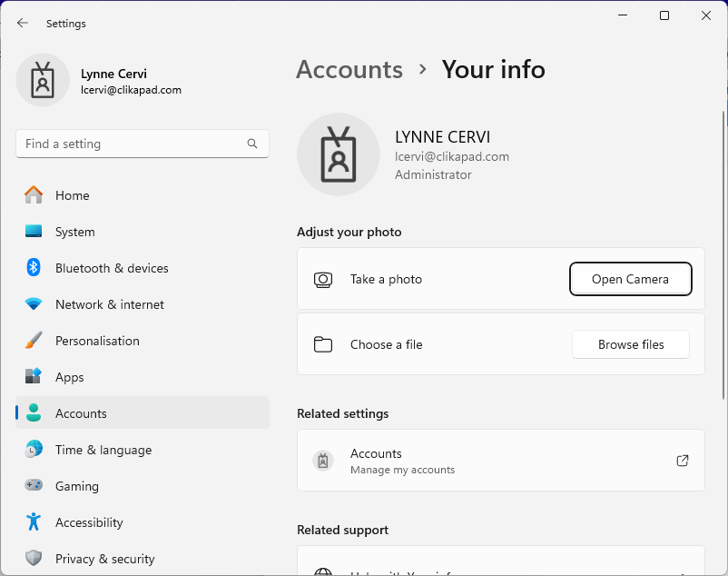Click the Personalisation paintbrush icon
Screen dimensions: 728x576
coord(34,341)
